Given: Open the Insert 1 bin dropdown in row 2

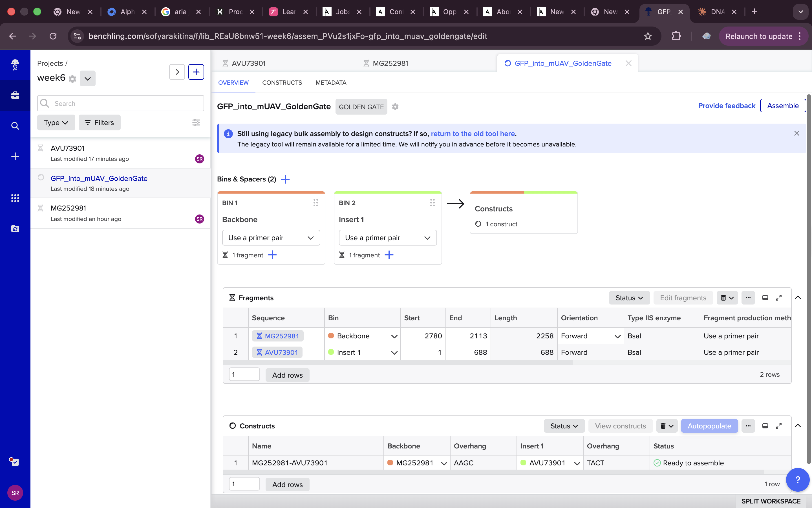Looking at the screenshot, I should (x=394, y=352).
